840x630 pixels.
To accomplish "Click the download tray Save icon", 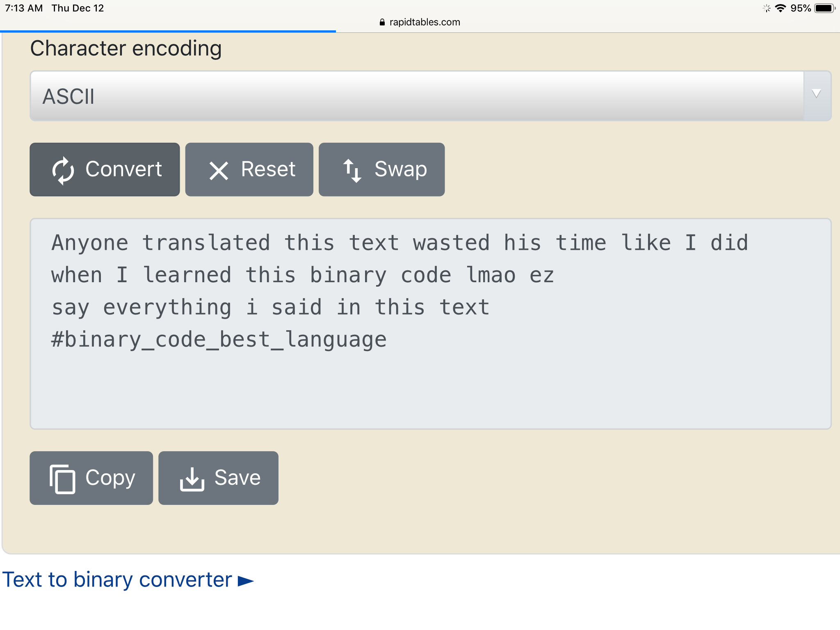I will (x=192, y=479).
